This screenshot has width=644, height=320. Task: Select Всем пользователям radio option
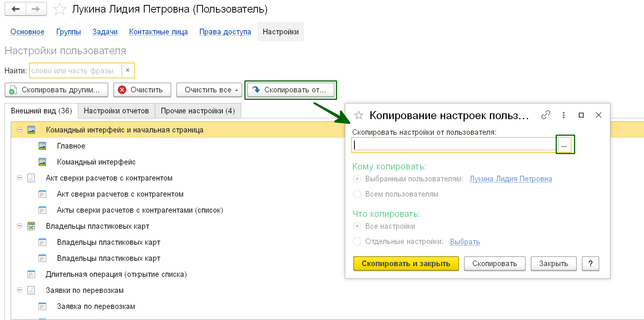(x=357, y=194)
